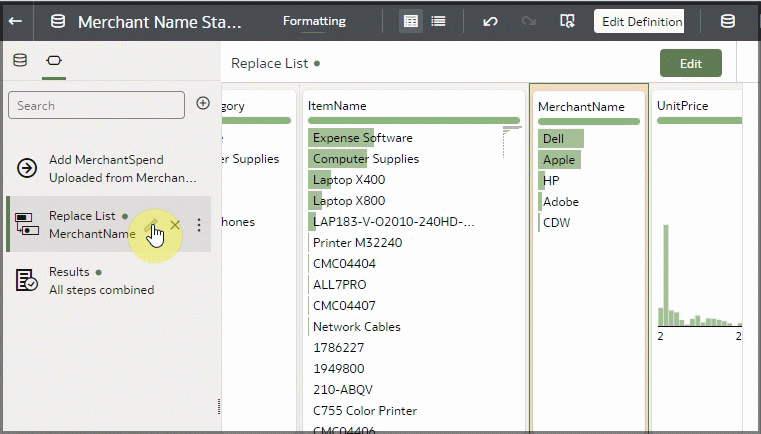Click the add step plus icon
761x434 pixels.
203,103
